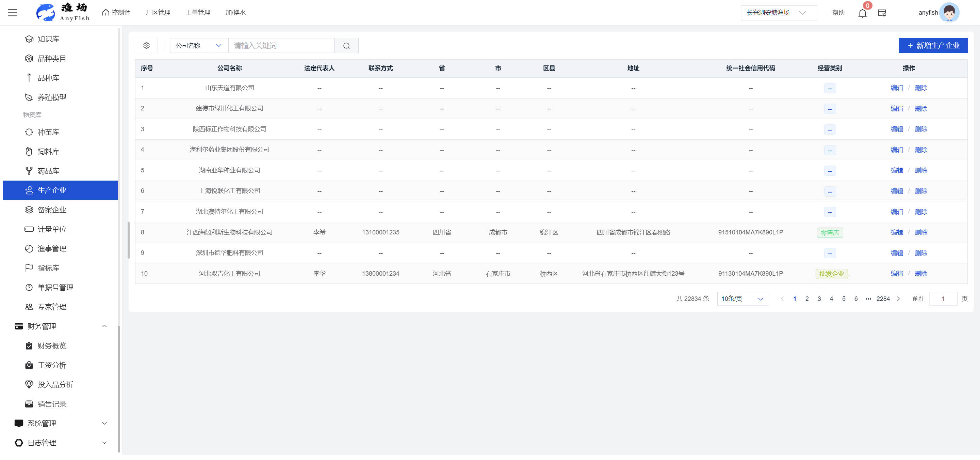This screenshot has height=460, width=980.
Task: Open 厂区管理 in the top menu
Action: [158, 13]
